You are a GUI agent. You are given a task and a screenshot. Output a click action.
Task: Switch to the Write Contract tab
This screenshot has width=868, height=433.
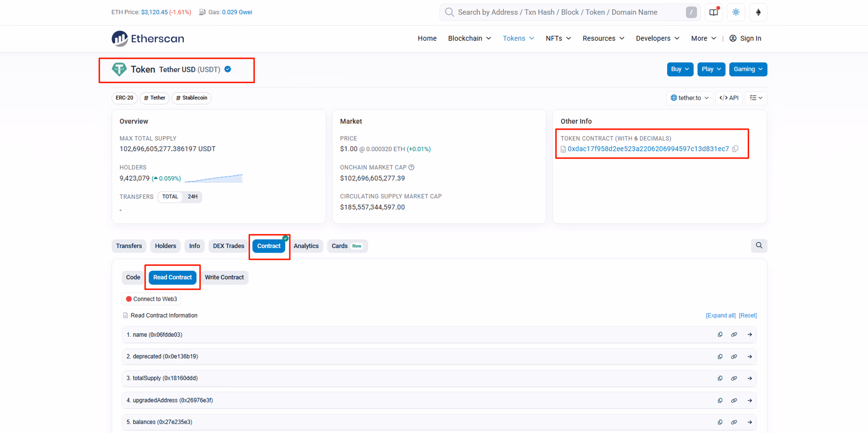point(224,278)
